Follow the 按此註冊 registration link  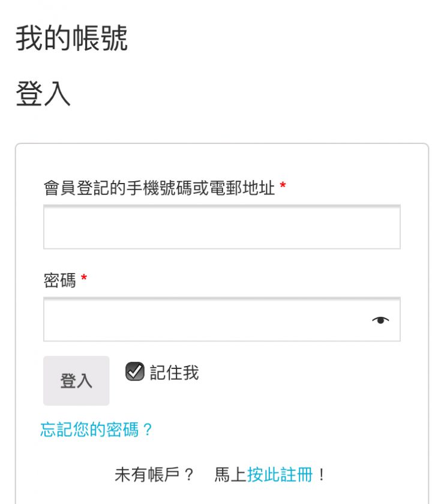click(280, 475)
